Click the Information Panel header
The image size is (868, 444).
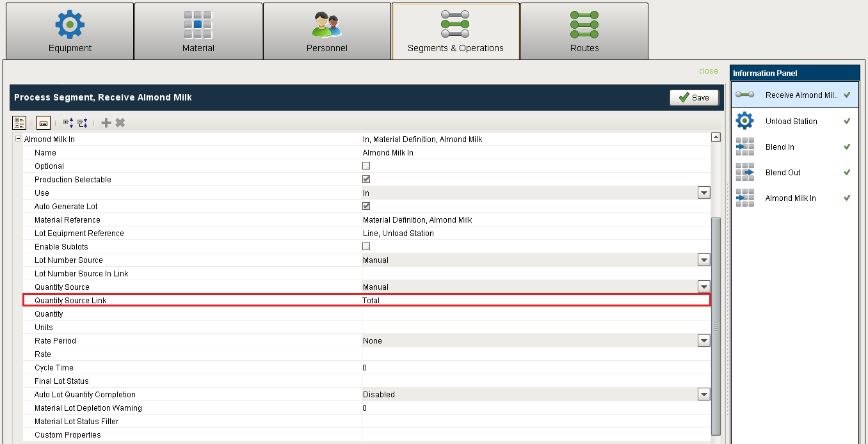coord(794,73)
